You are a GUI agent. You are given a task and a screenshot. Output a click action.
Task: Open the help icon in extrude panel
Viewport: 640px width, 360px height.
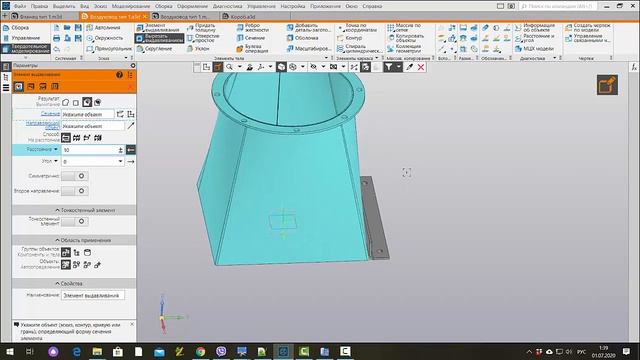pos(119,75)
